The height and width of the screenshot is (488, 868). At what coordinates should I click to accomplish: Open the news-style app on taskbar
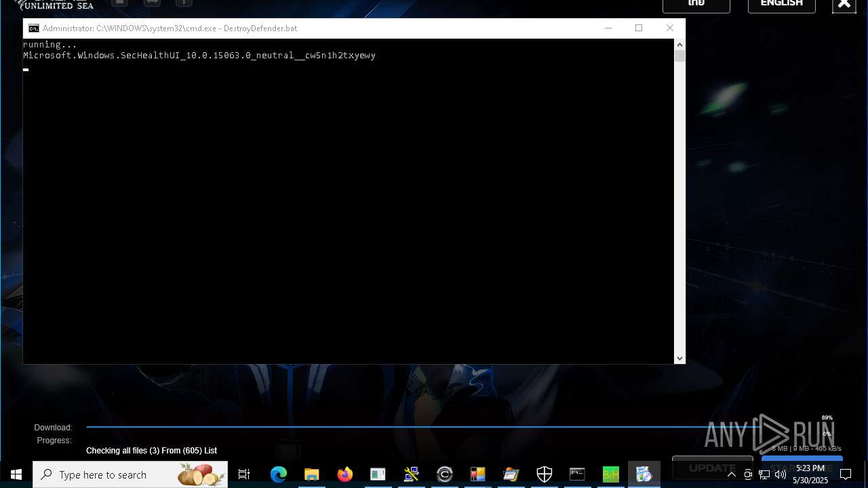point(378,474)
